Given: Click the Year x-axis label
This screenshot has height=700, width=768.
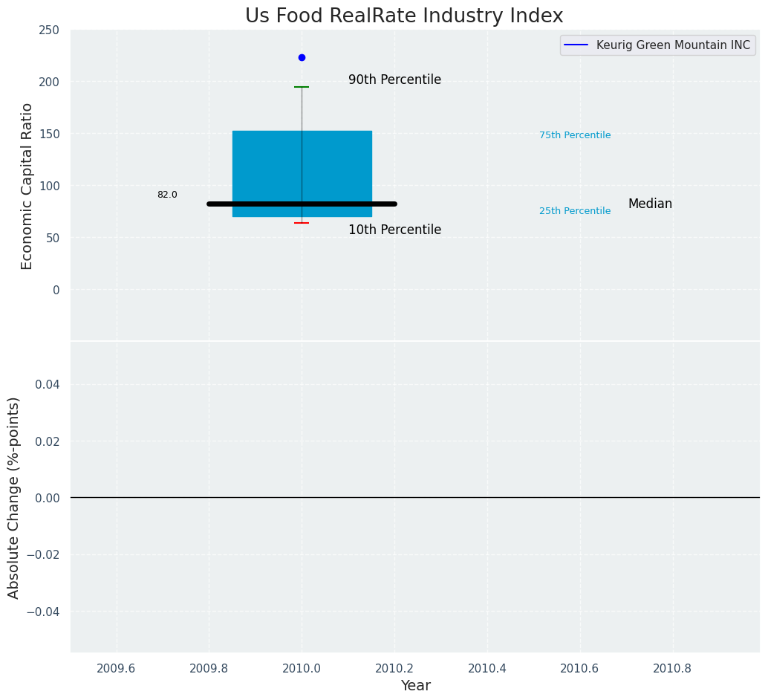Looking at the screenshot, I should [x=415, y=686].
